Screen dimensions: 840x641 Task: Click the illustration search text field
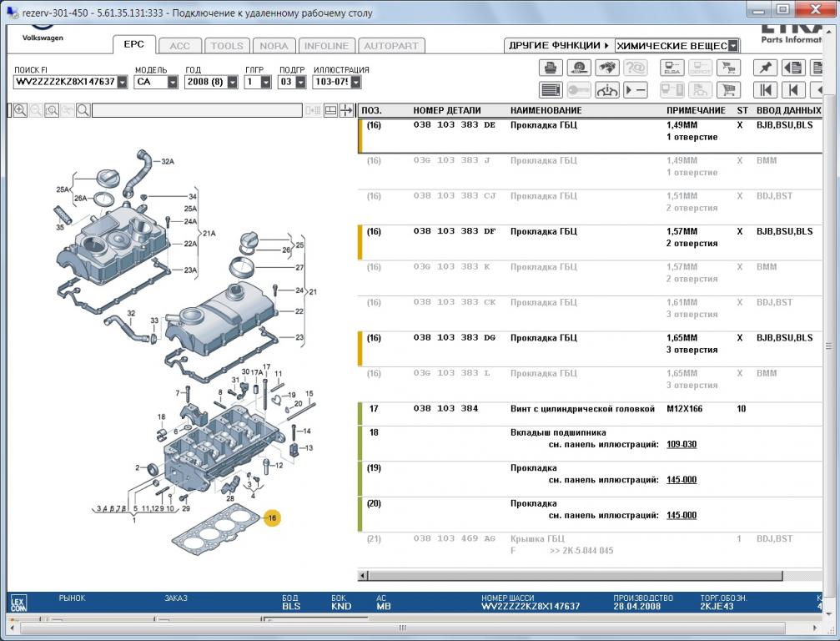tap(197, 110)
